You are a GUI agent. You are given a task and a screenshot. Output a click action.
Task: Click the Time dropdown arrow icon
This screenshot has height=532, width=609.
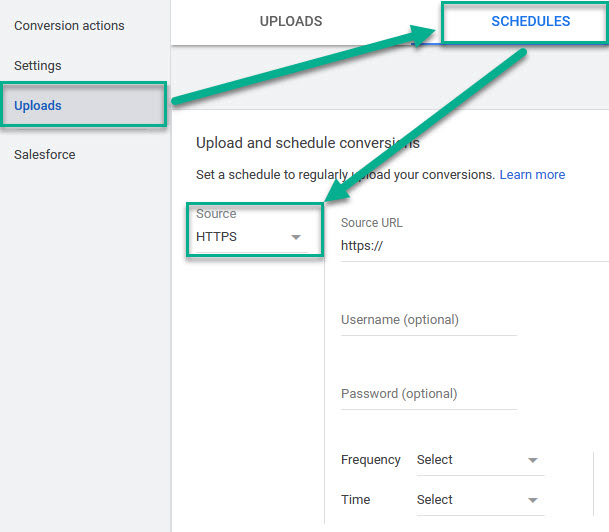click(533, 501)
